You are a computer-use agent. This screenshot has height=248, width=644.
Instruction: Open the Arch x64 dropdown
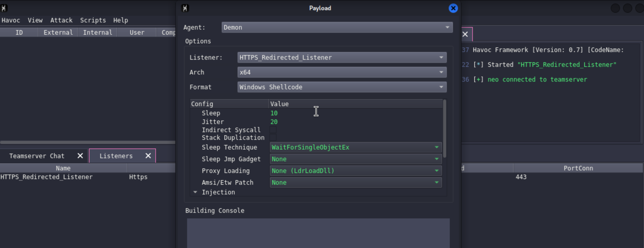coord(342,72)
